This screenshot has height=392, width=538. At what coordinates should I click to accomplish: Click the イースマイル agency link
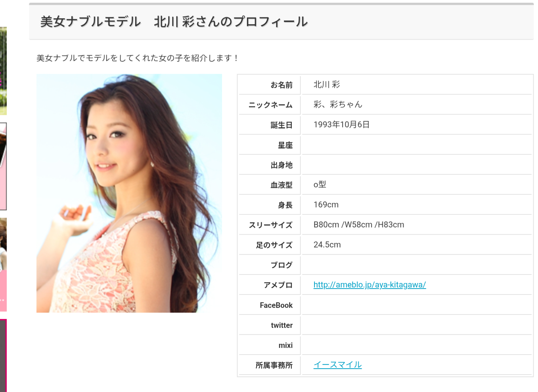click(x=338, y=365)
